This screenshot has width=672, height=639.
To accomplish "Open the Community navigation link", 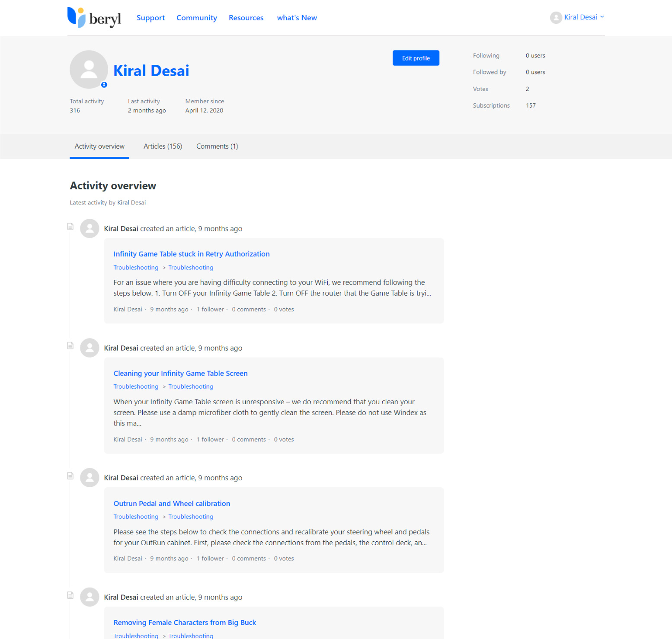I will pyautogui.click(x=196, y=18).
